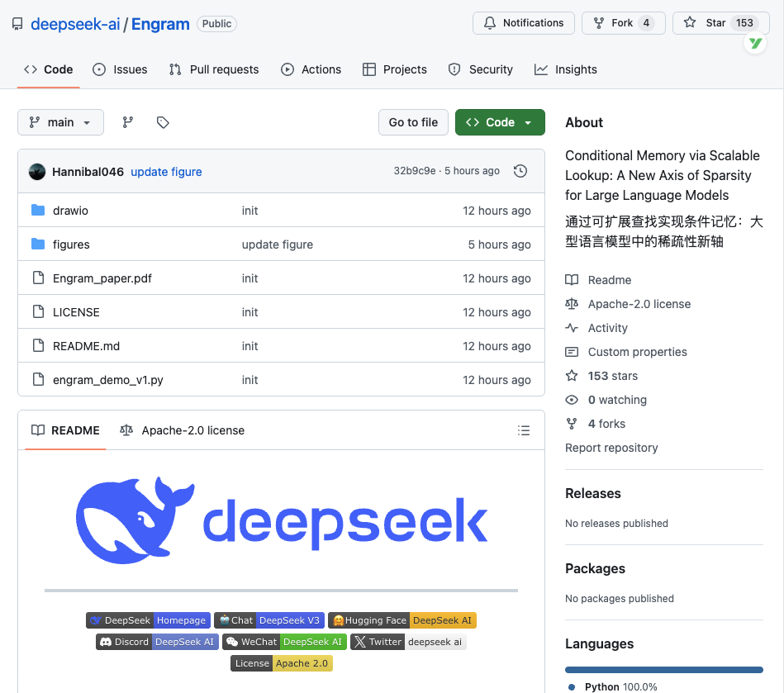
Task: Switch to the Issues tab
Action: pos(121,69)
